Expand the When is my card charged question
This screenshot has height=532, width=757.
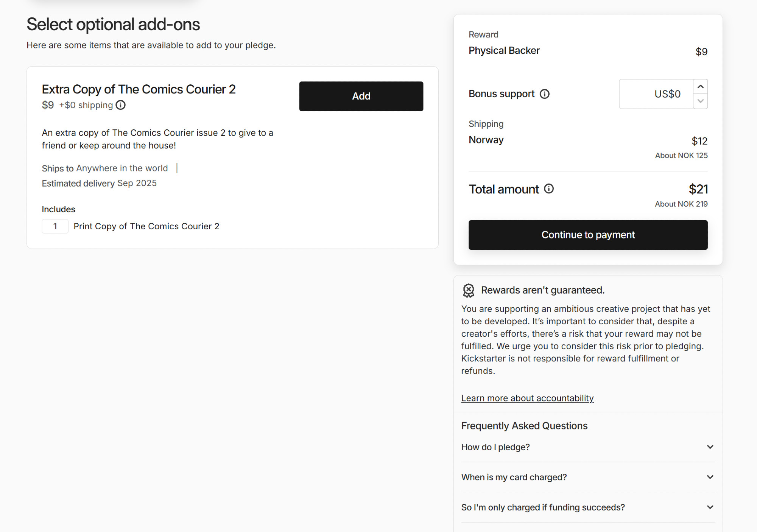click(514, 477)
